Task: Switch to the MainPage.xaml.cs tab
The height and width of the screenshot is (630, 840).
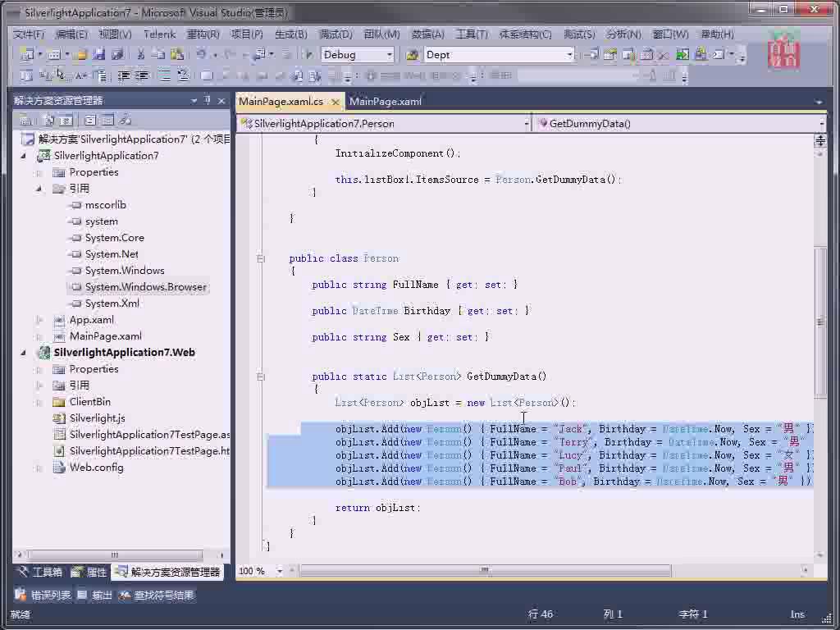Action: [281, 101]
